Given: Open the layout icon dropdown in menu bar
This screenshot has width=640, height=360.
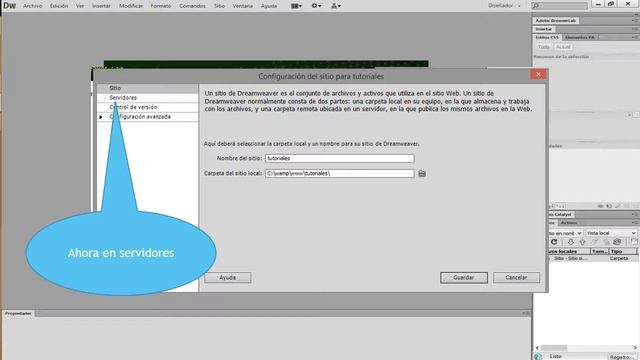Looking at the screenshot, I should pyautogui.click(x=296, y=6).
